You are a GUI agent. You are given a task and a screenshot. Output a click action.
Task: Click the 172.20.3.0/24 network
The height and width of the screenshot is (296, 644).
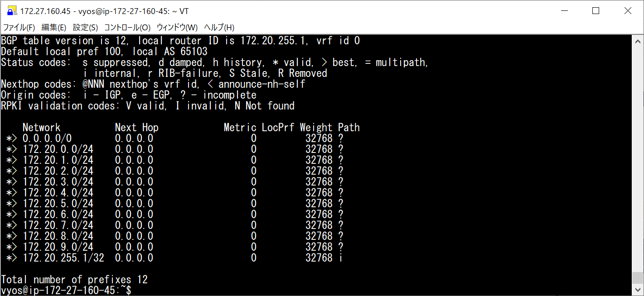58,182
